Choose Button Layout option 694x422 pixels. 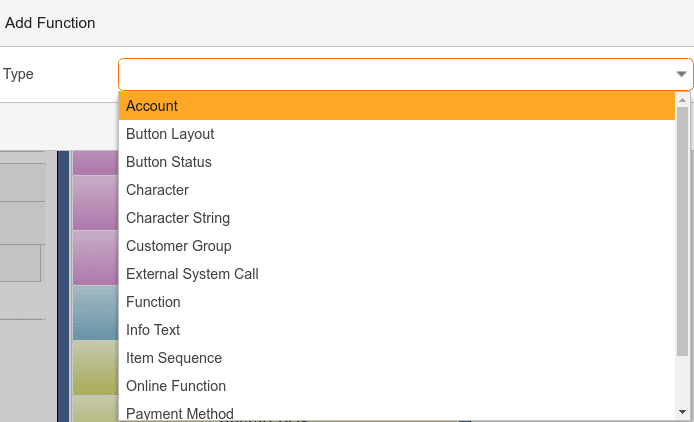click(397, 134)
